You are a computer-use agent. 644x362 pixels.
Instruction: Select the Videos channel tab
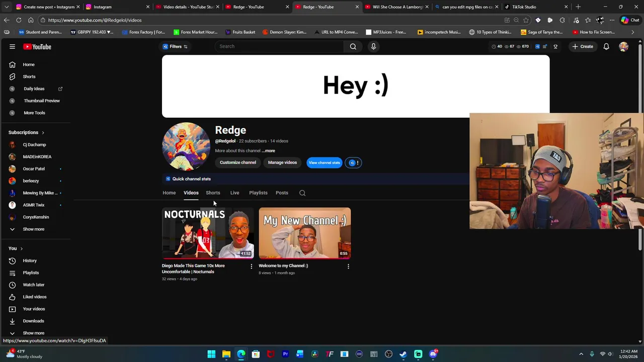tap(191, 193)
